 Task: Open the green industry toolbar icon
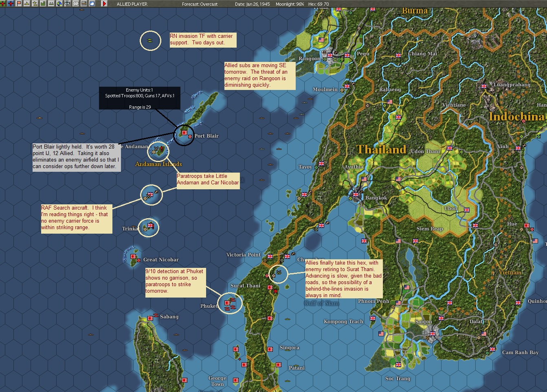coord(43,4)
